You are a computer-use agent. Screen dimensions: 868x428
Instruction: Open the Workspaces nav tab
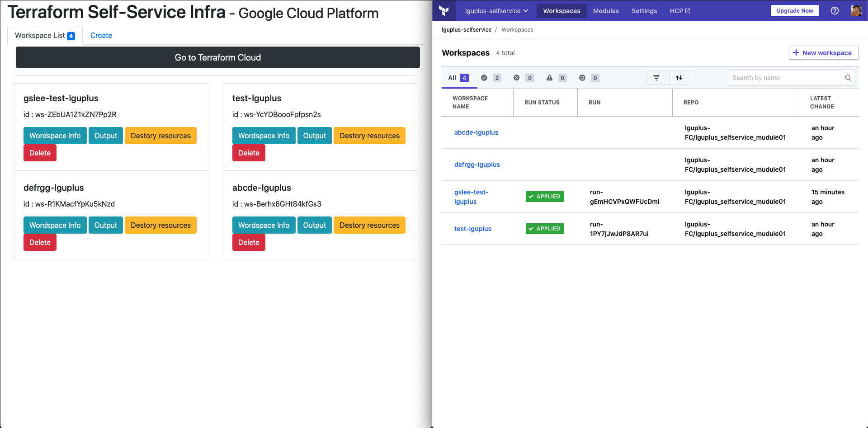561,11
